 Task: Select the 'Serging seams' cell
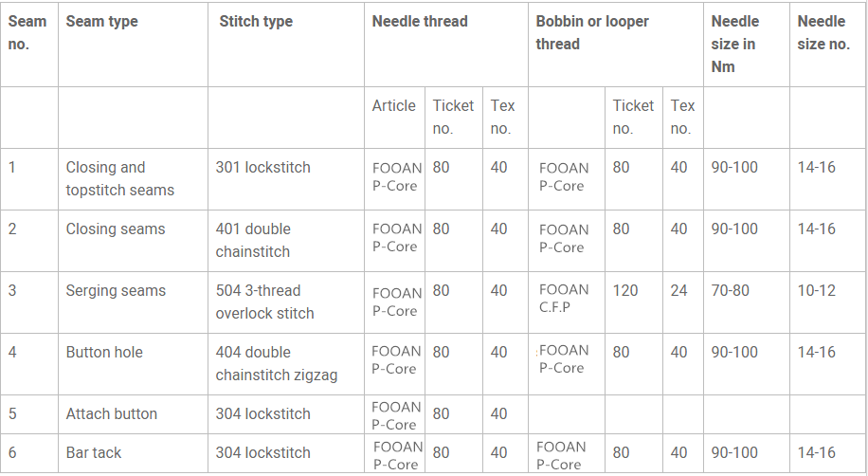133,302
